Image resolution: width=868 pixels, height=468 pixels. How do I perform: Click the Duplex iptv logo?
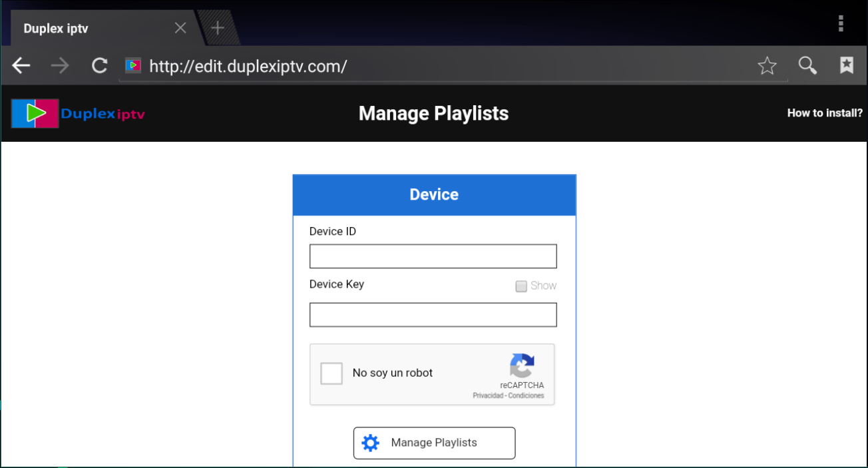click(x=78, y=113)
